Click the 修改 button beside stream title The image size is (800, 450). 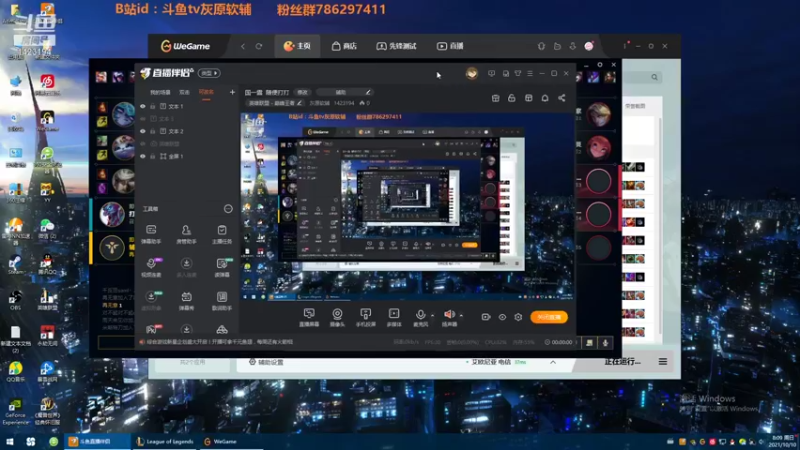point(303,92)
